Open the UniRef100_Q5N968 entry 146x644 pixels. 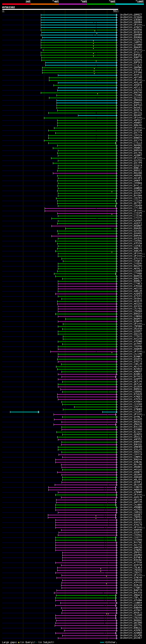131,100
